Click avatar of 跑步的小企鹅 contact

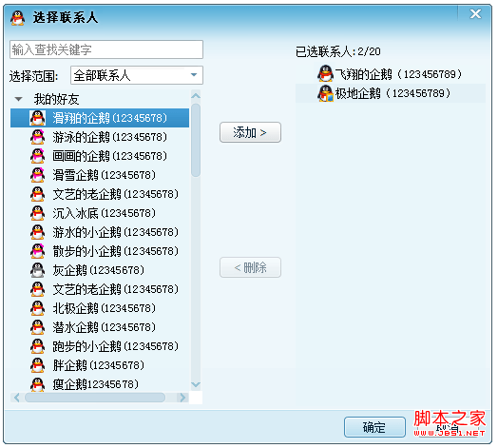(x=37, y=346)
